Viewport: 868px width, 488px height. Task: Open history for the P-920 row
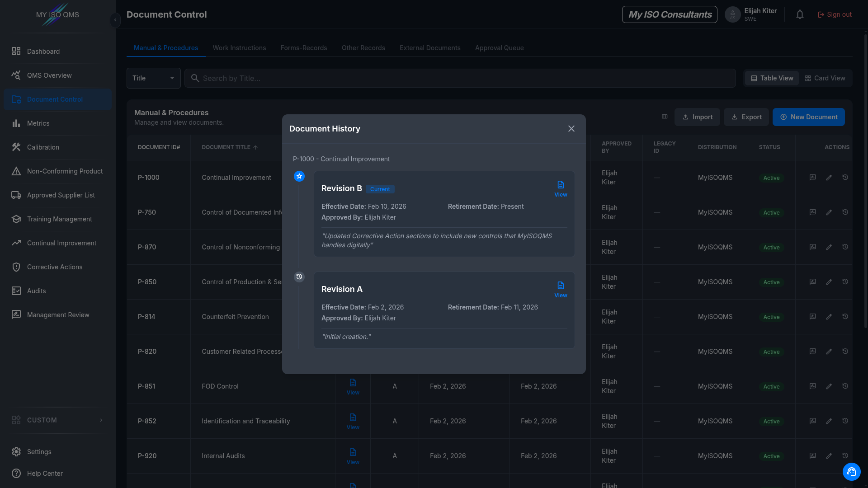click(845, 456)
